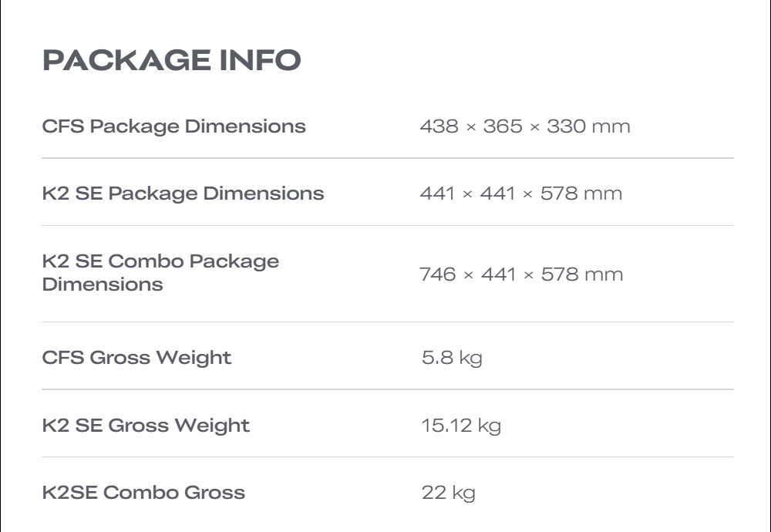771x532 pixels.
Task: Select the K2SE Combo Gross label
Action: 143,493
